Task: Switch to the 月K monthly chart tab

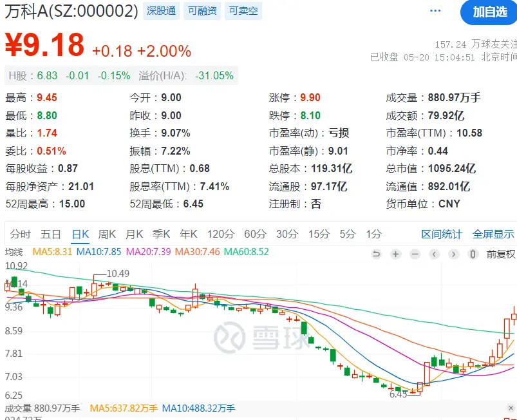Action: (x=134, y=234)
